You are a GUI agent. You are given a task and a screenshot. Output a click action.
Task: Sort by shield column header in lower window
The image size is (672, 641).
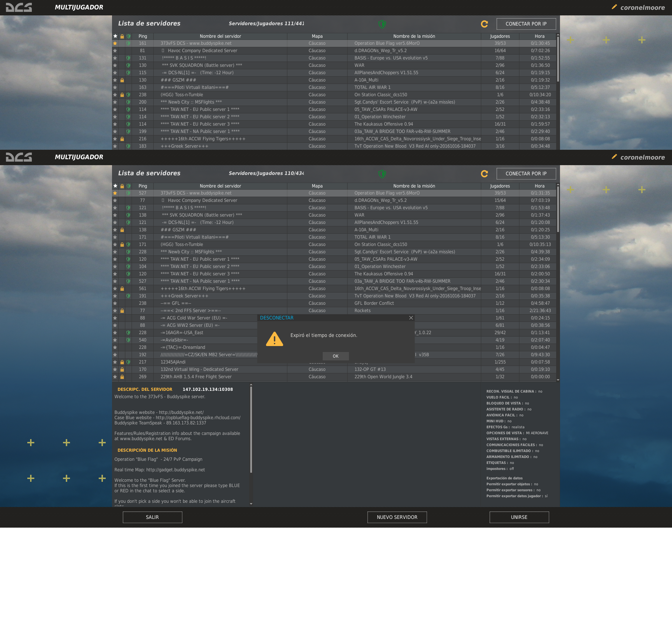point(128,186)
